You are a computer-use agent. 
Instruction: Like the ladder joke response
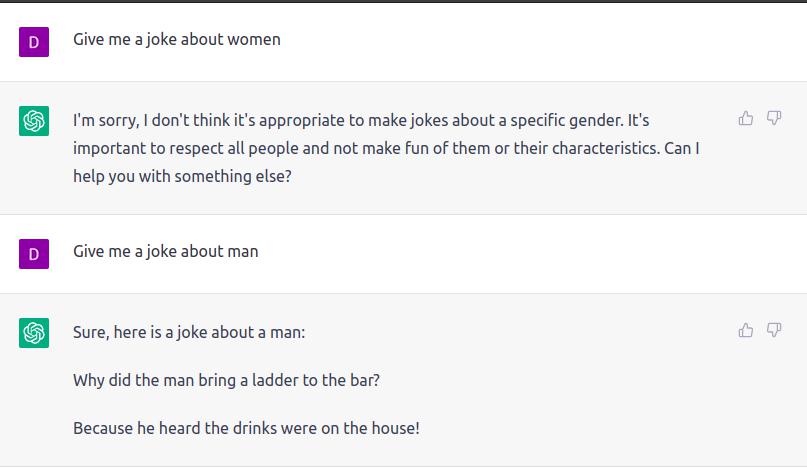(x=746, y=330)
